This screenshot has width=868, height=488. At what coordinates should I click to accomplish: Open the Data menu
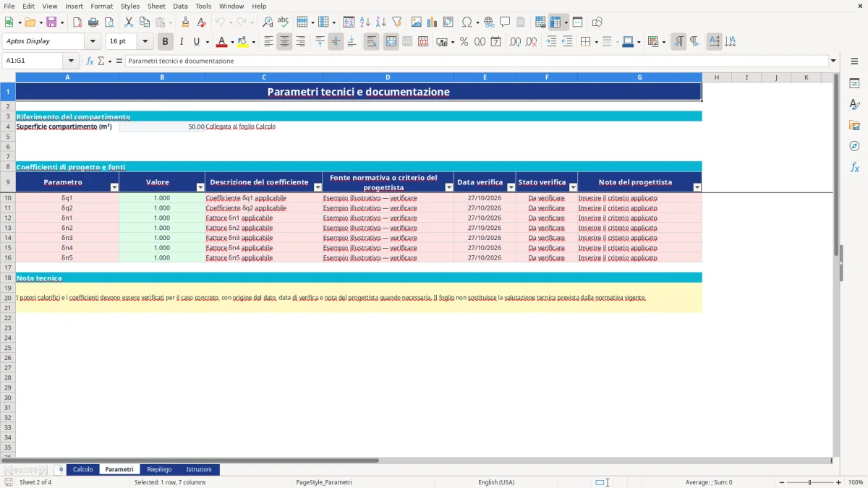(x=180, y=6)
